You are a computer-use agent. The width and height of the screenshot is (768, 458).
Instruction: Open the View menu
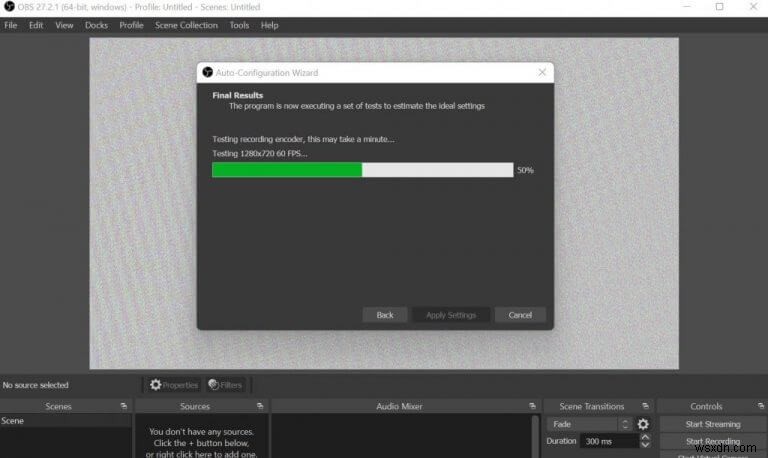pos(64,25)
